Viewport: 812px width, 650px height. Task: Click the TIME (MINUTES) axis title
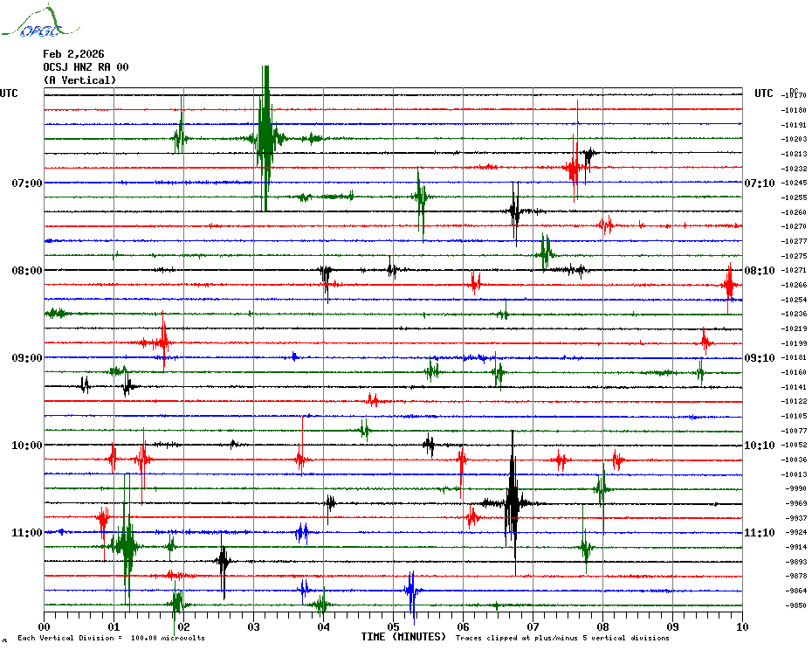(403, 637)
